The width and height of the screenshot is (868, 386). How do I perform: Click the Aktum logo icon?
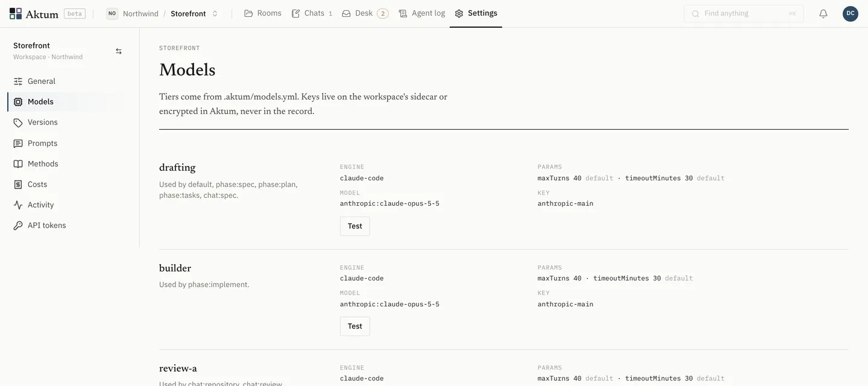pos(16,13)
